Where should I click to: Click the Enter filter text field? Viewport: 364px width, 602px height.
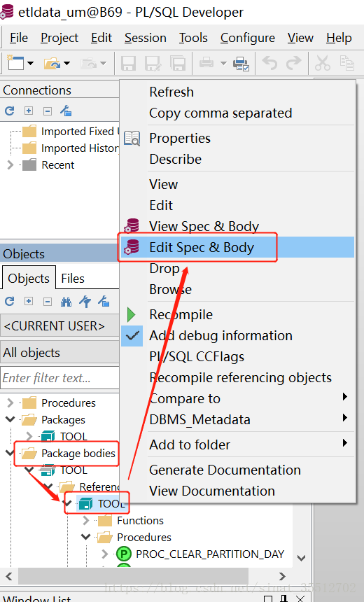click(60, 378)
